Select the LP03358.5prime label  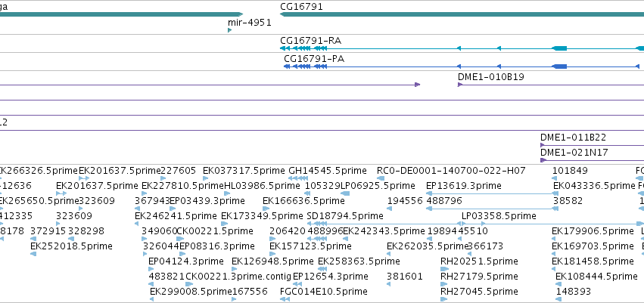point(499,215)
